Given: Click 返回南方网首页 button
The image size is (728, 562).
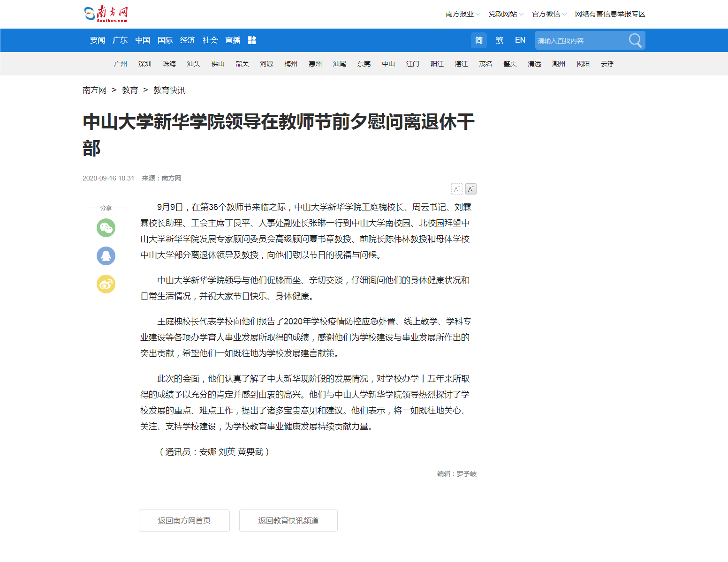Looking at the screenshot, I should pyautogui.click(x=184, y=520).
